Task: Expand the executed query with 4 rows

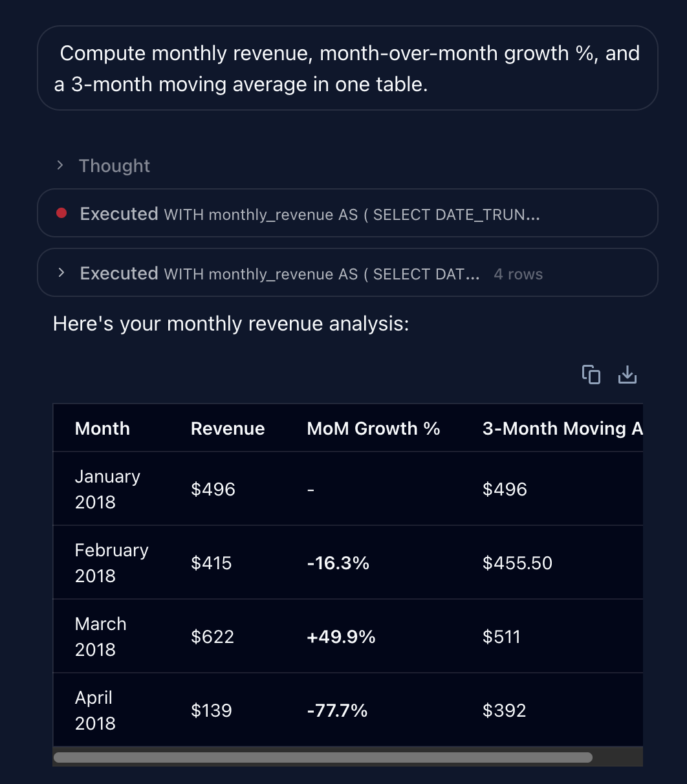Action: (347, 273)
